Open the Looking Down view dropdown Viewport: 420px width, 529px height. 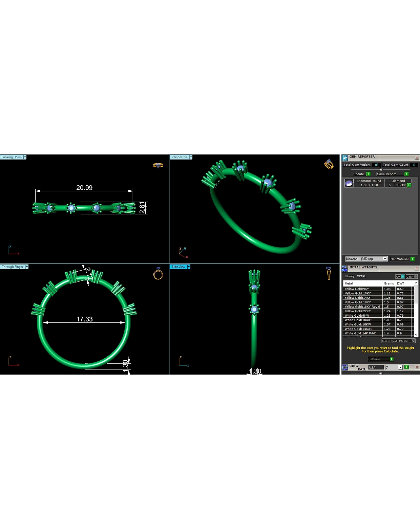(25, 157)
